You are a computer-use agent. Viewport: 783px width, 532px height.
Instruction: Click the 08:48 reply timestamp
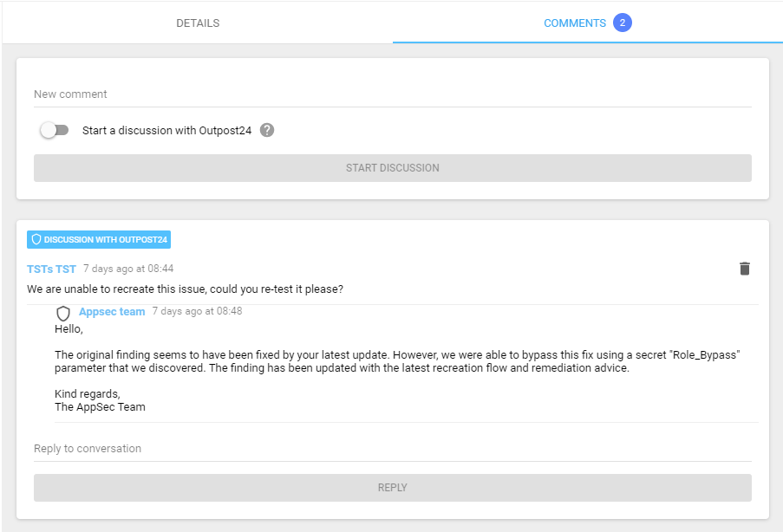coord(197,311)
